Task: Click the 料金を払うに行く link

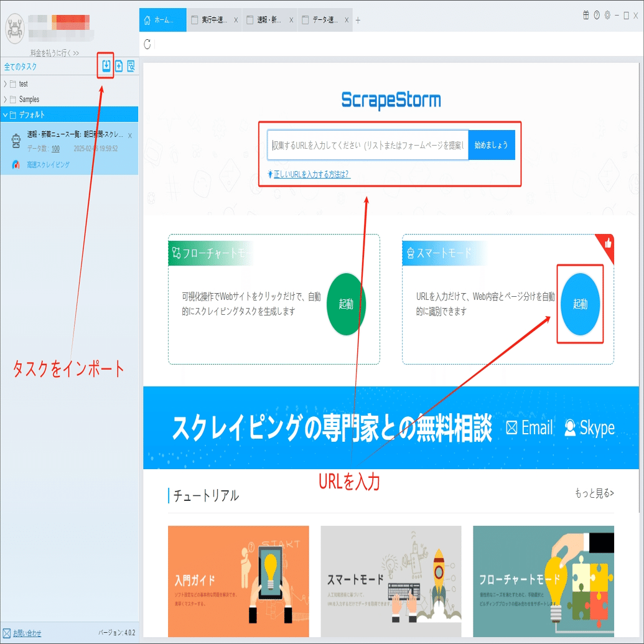Action: (x=55, y=52)
